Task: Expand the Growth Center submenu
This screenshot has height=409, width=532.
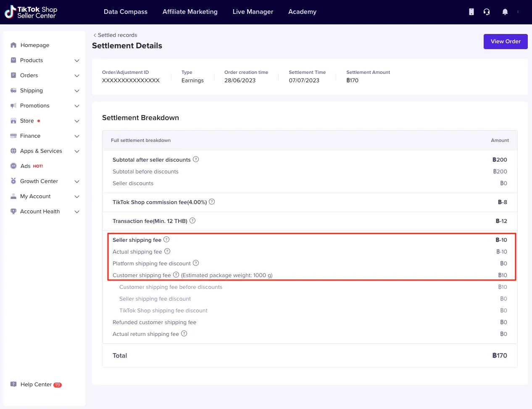Action: click(77, 181)
